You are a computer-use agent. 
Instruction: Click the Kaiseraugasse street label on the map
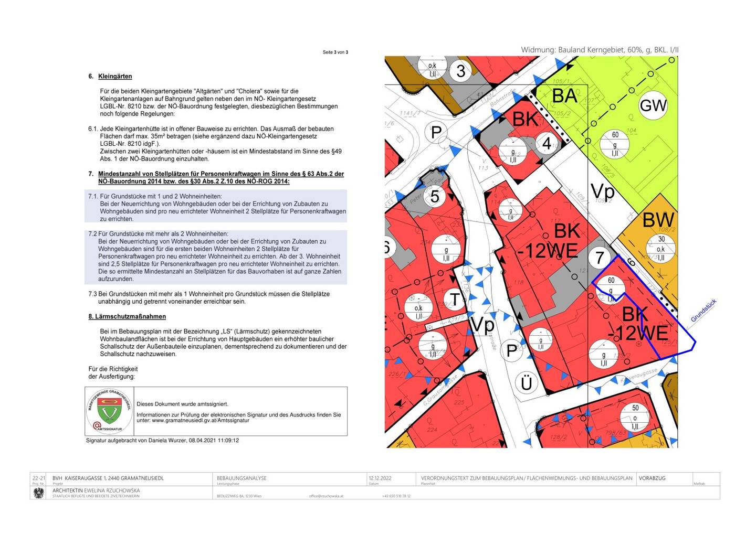point(638,375)
